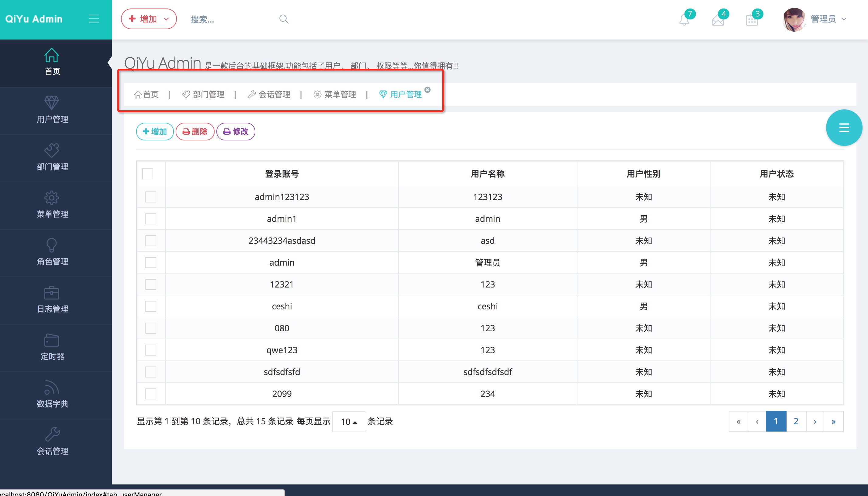The height and width of the screenshot is (496, 868).
Task: Expand the red 增加 dropdown button
Action: point(149,19)
